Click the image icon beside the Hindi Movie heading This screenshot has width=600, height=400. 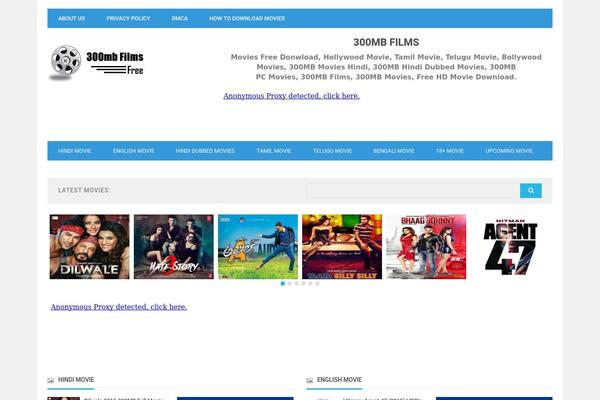tap(51, 380)
